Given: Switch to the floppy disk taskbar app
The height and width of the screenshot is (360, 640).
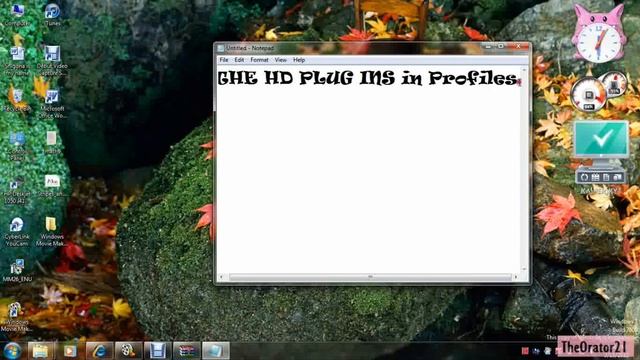Looking at the screenshot, I should coord(157,351).
